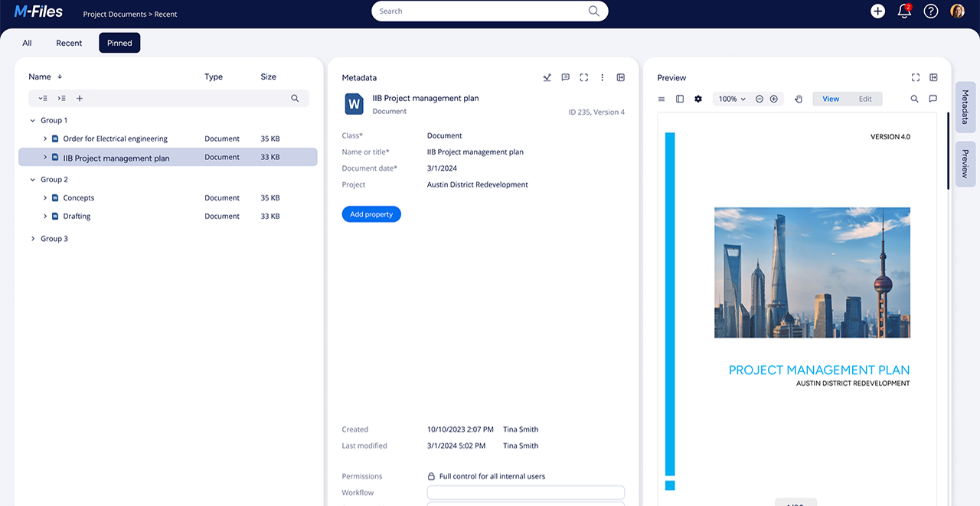Create new content with the plus button
980x506 pixels.
tap(877, 11)
